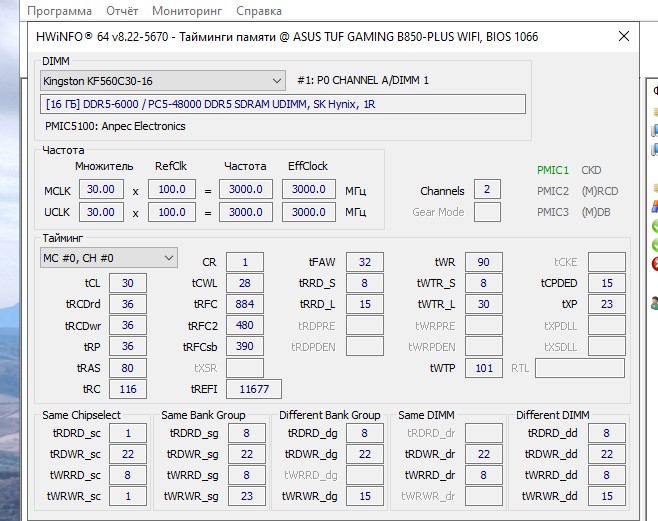
Task: Click the tWRRD_dr value field
Action: tap(484, 475)
